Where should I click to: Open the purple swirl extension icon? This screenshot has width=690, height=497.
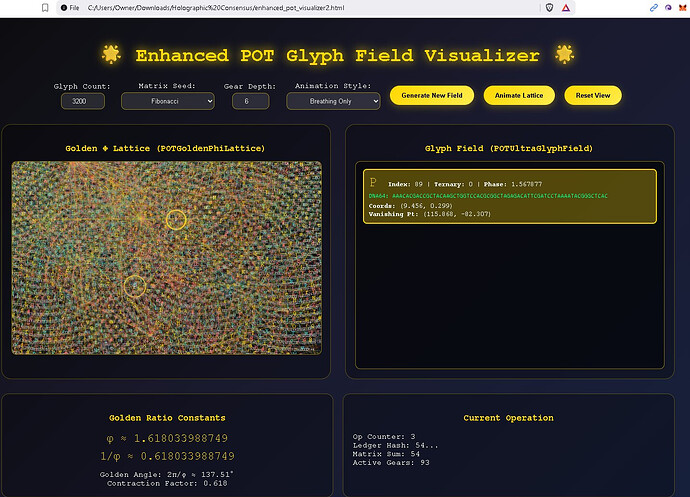click(668, 7)
